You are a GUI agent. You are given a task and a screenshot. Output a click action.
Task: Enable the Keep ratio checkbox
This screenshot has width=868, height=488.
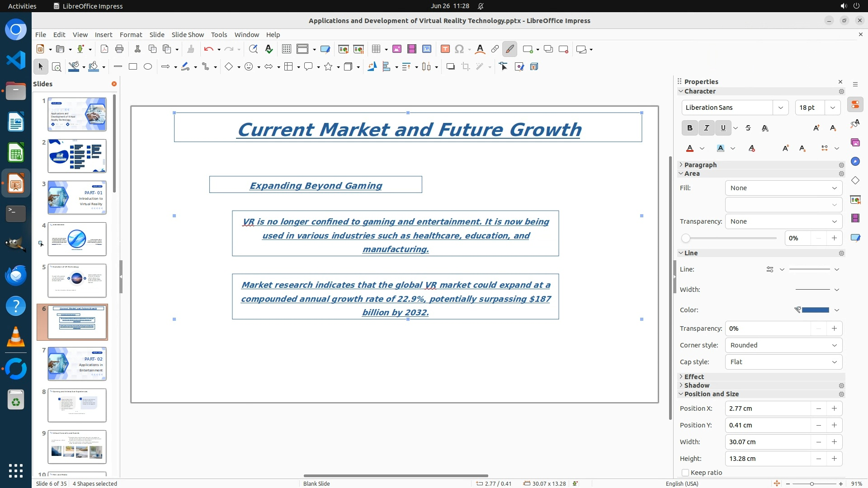tap(685, 473)
